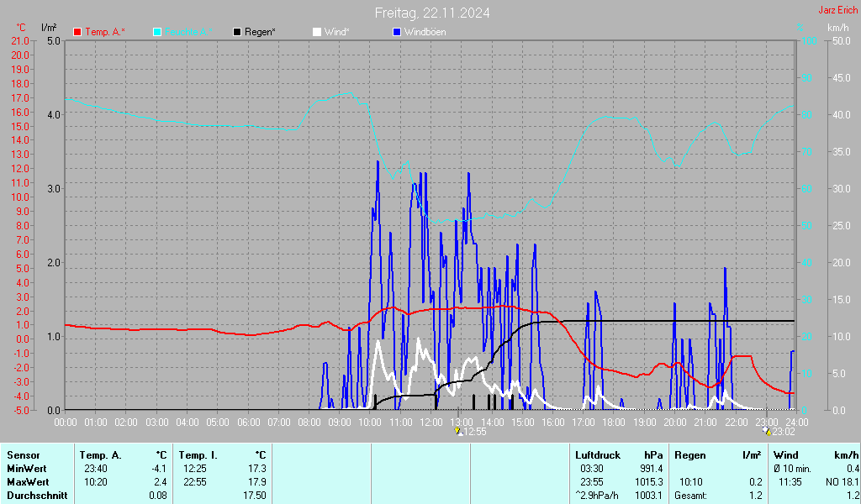
Task: Click the Wind km/h table header
Action: (816, 455)
